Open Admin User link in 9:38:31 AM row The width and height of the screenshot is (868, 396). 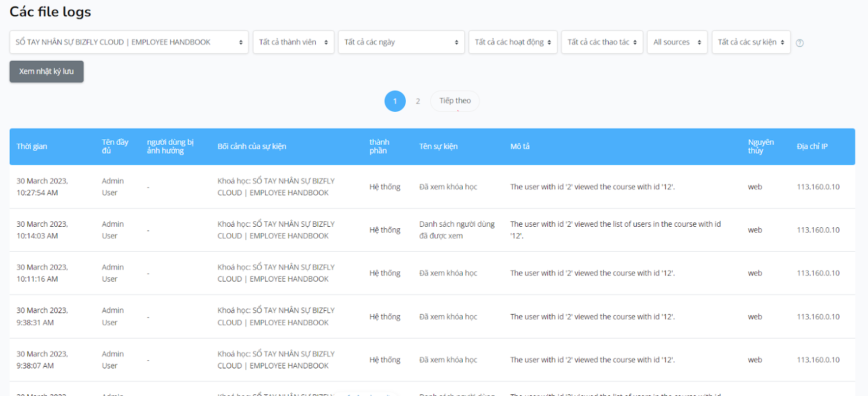(113, 316)
